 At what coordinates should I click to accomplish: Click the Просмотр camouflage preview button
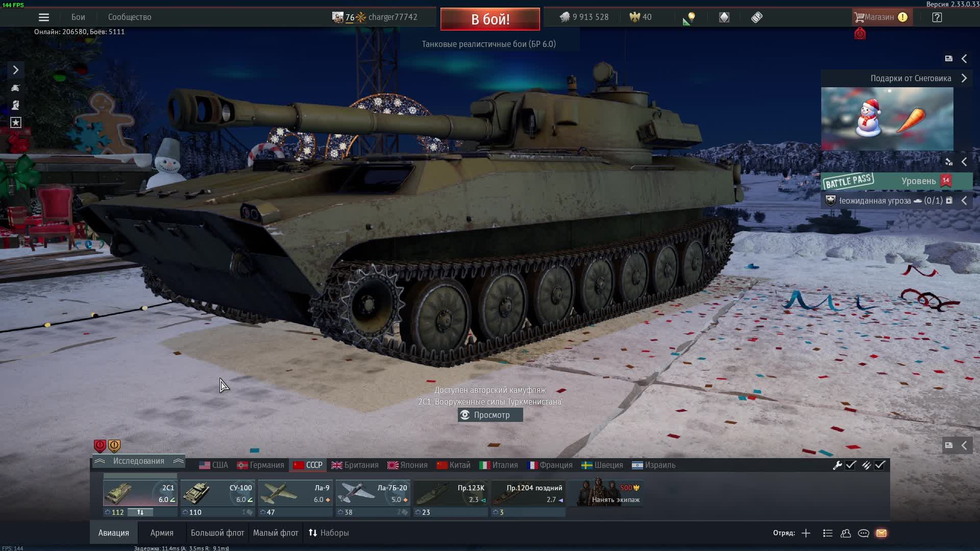click(x=490, y=415)
